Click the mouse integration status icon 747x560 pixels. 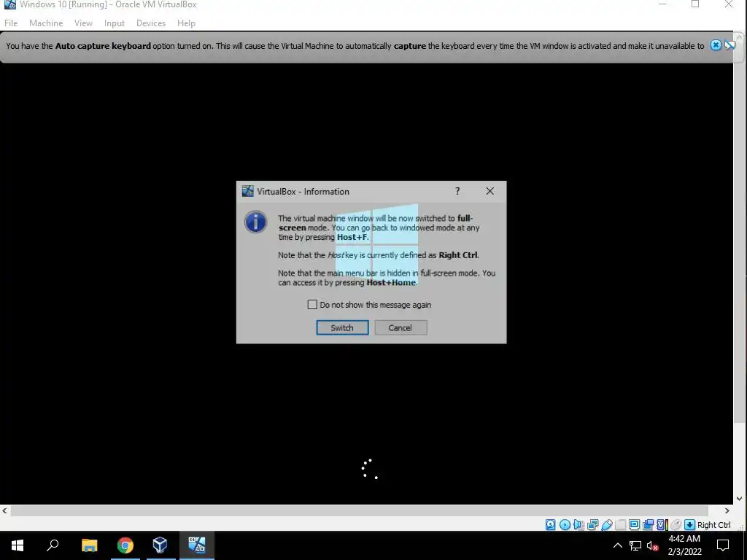click(676, 525)
